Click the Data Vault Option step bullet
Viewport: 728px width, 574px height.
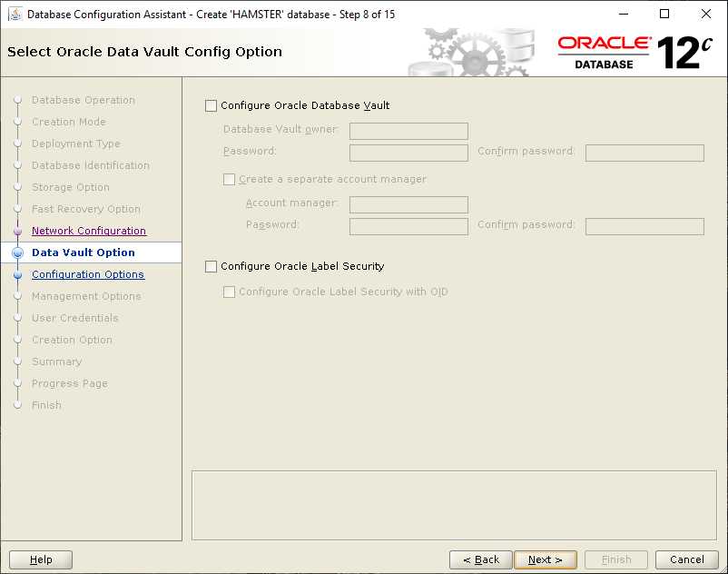coord(17,252)
